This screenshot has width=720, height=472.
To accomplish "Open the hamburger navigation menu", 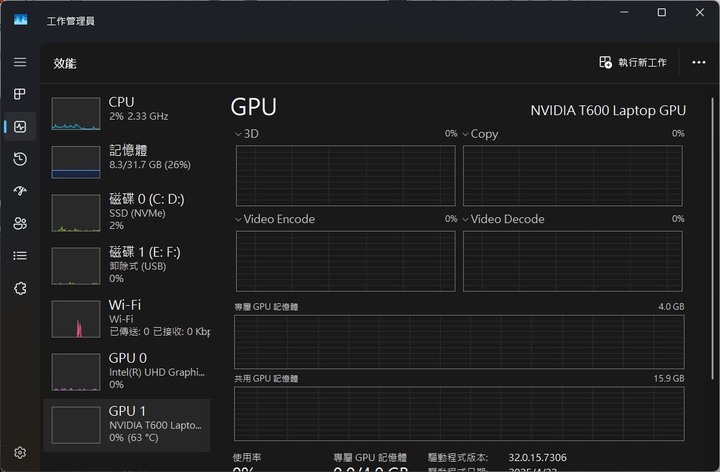I will [20, 62].
